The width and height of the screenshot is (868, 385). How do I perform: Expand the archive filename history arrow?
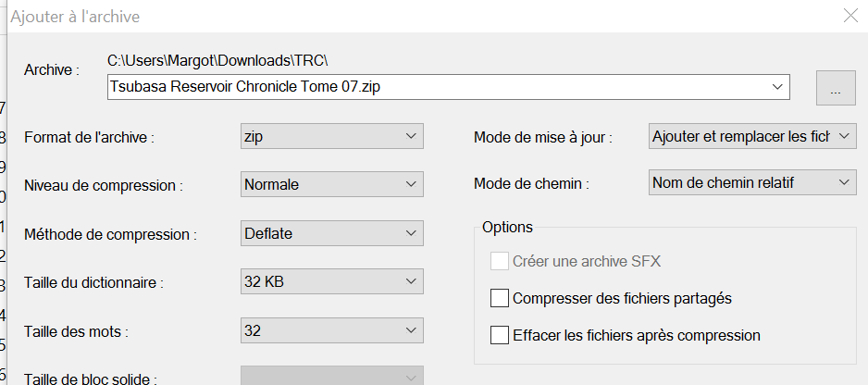click(x=777, y=87)
